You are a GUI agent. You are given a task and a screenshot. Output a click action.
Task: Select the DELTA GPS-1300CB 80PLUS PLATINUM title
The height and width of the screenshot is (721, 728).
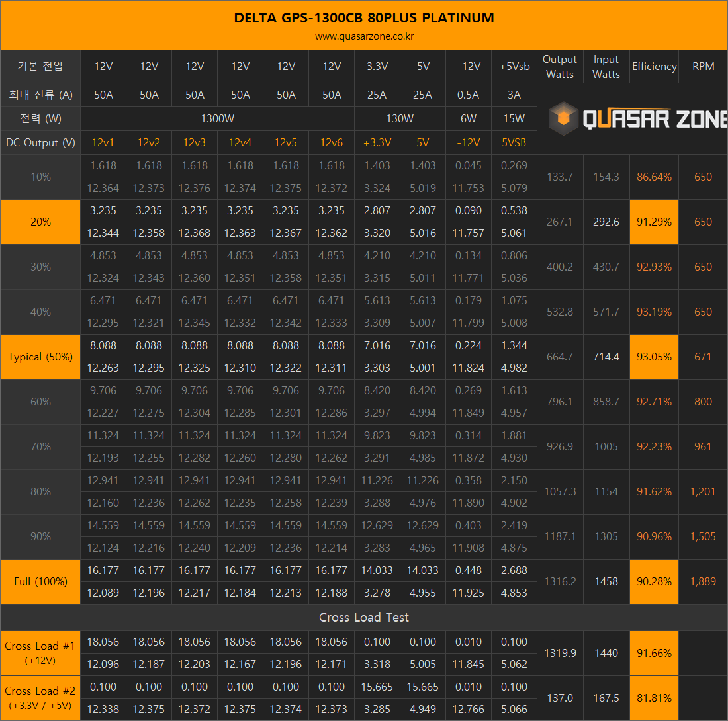pyautogui.click(x=364, y=18)
